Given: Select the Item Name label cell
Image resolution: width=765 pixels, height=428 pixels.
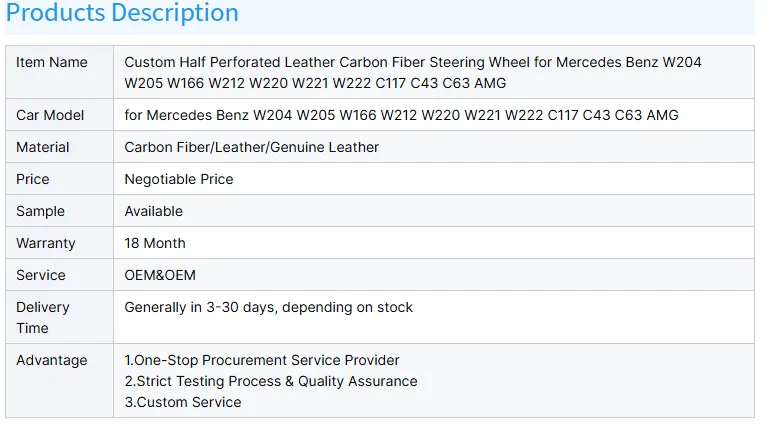Looking at the screenshot, I should [x=52, y=62].
